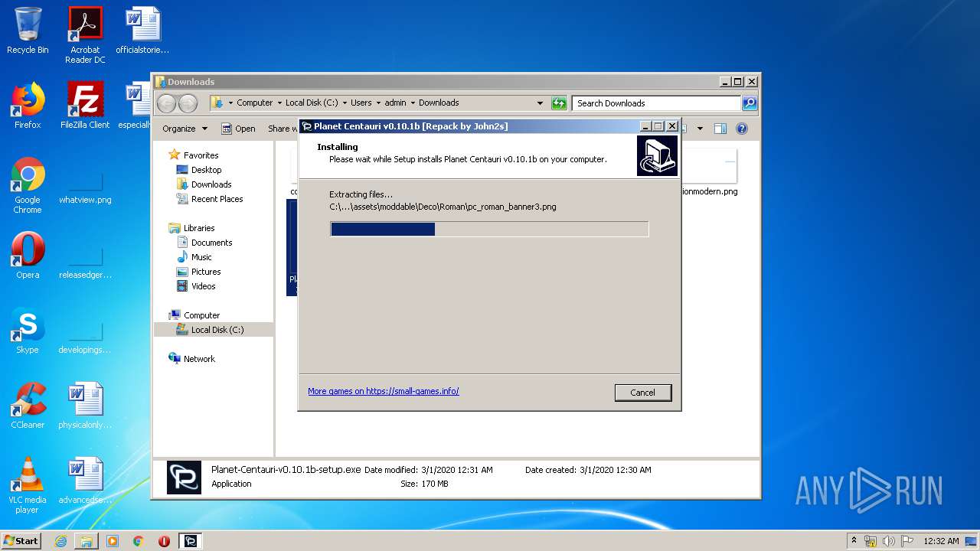
Task: Open Internet Explorer from taskbar
Action: [60, 541]
